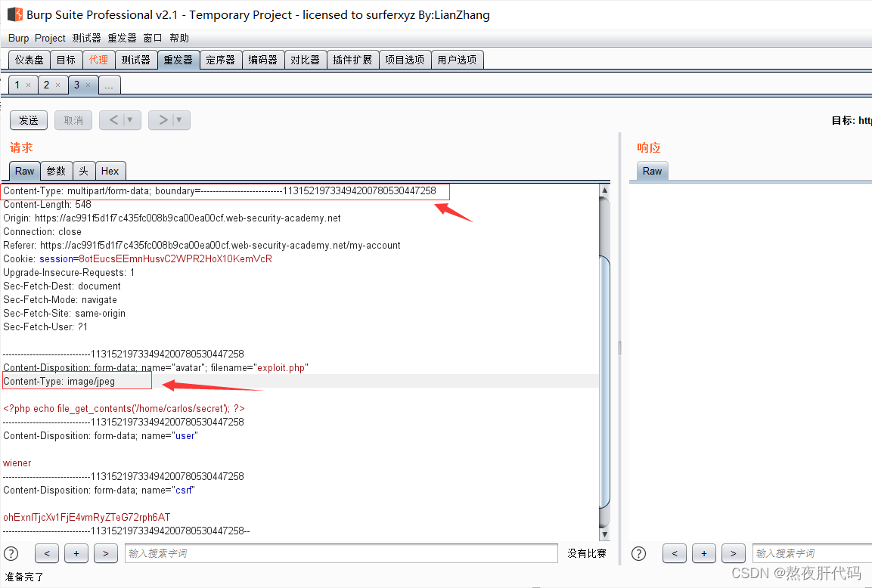Click the Sec-Fetch-Mode: navigate line
Image resolution: width=872 pixels, height=588 pixels.
[x=60, y=299]
